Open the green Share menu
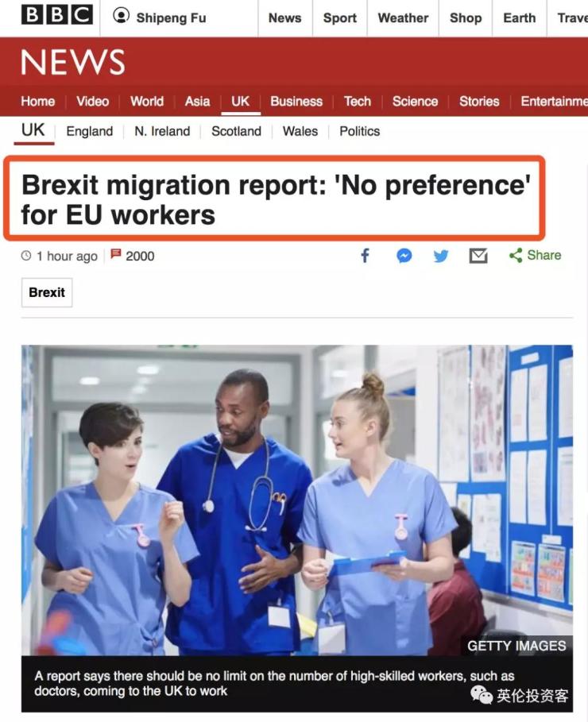This screenshot has width=588, height=722. (535, 255)
